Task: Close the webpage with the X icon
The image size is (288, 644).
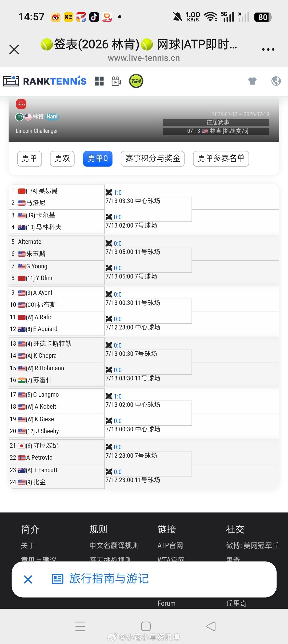Action: pyautogui.click(x=14, y=49)
